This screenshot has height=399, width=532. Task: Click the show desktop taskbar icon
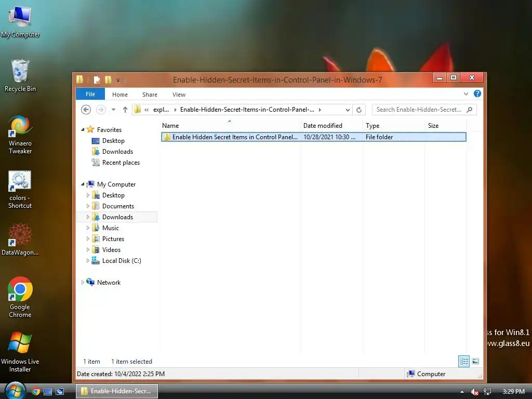(x=48, y=392)
